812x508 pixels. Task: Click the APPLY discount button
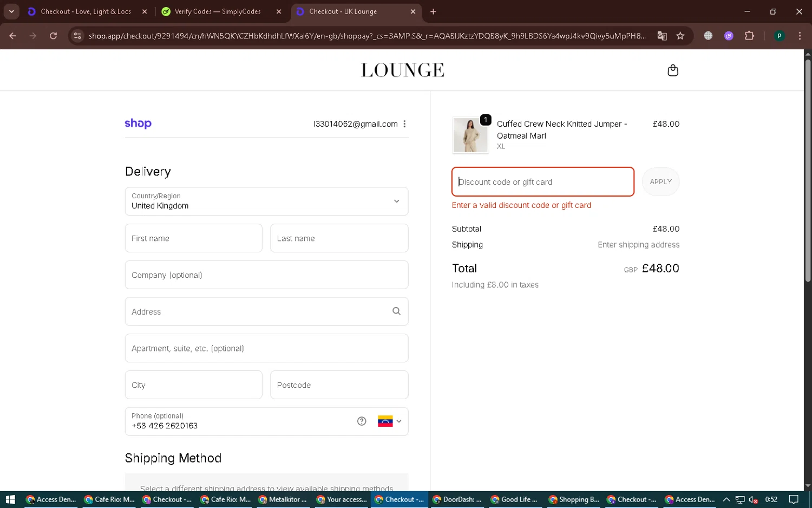660,182
